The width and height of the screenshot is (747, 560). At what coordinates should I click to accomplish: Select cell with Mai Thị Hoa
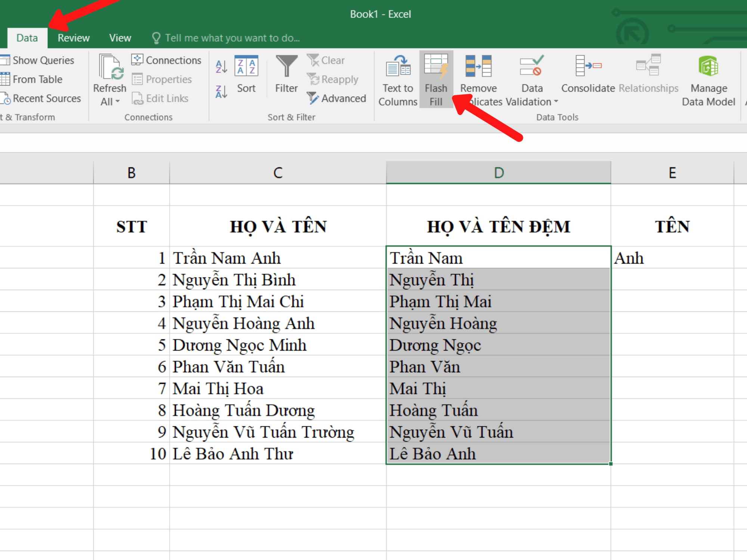278,388
